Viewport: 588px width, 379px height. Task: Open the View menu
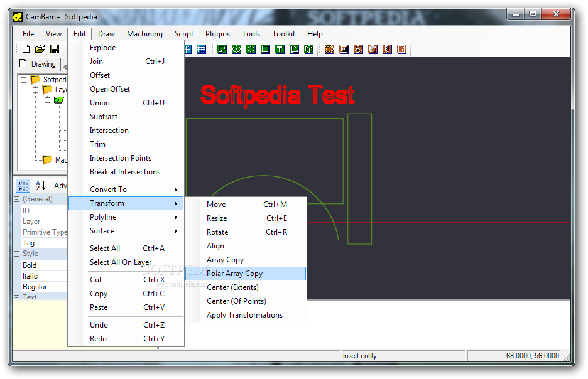pos(53,34)
